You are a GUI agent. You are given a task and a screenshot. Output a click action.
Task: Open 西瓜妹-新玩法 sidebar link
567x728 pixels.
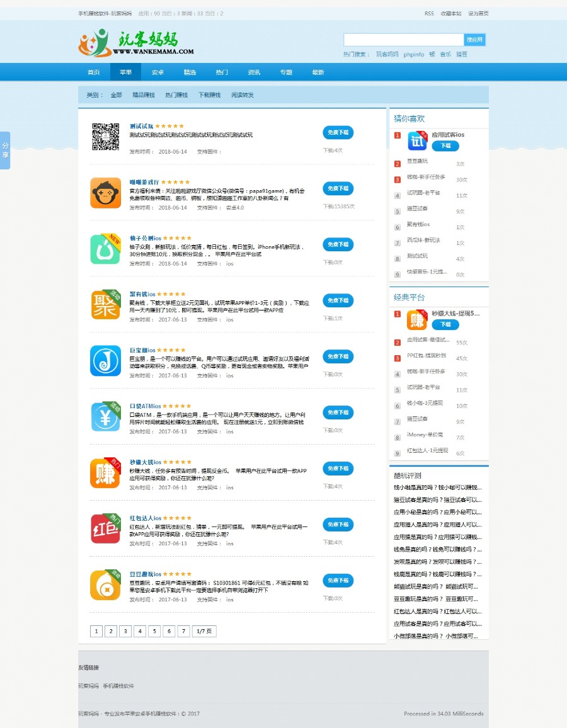(423, 240)
